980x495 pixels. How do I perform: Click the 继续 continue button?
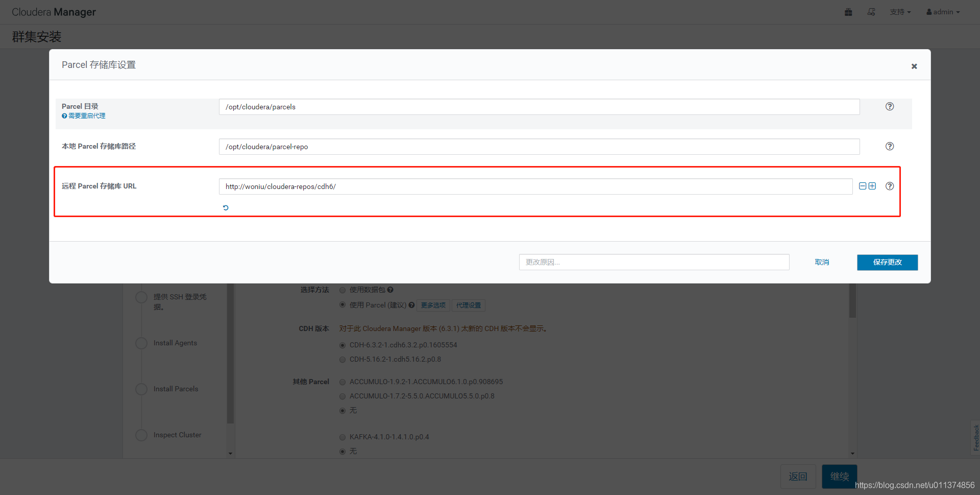coord(840,477)
